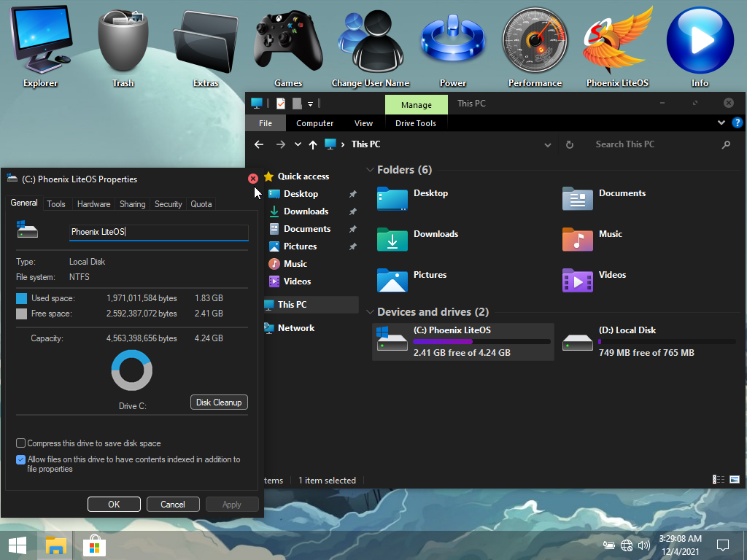Open the Windows Start menu
Viewport: 747px width, 560px height.
point(18,545)
